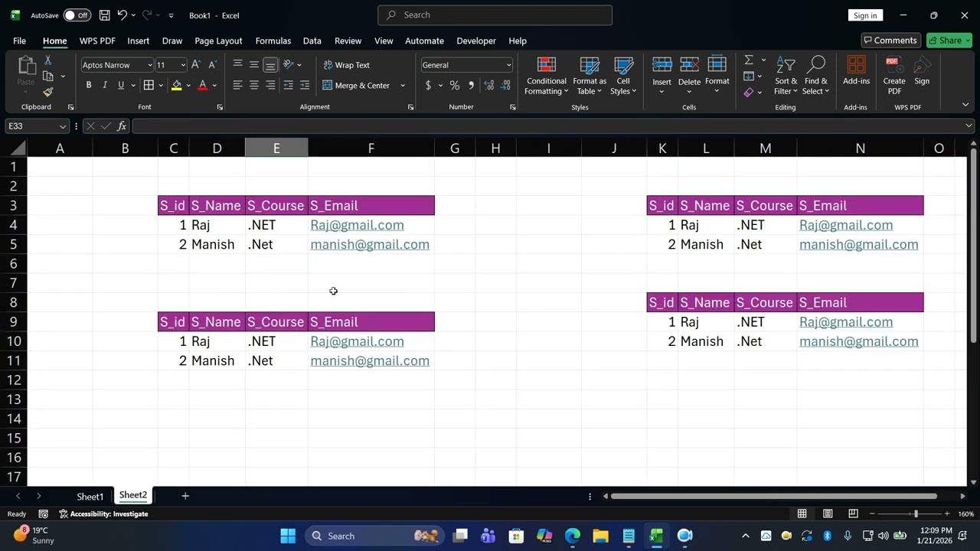Open the Comments button
The image size is (980, 551).
[890, 41]
